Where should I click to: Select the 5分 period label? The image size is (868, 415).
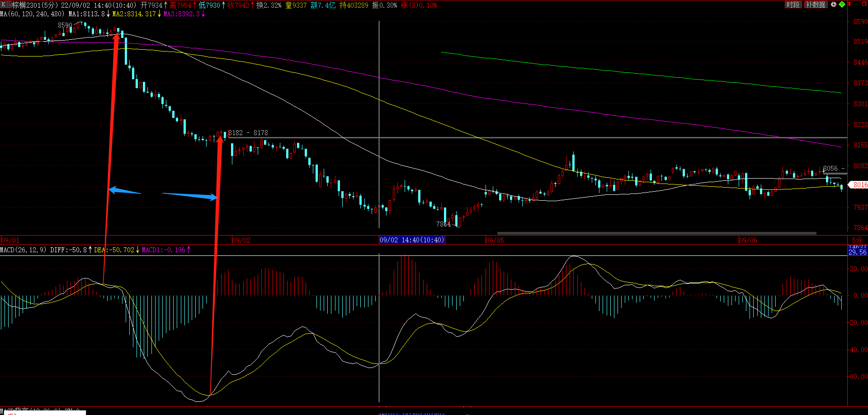857,240
